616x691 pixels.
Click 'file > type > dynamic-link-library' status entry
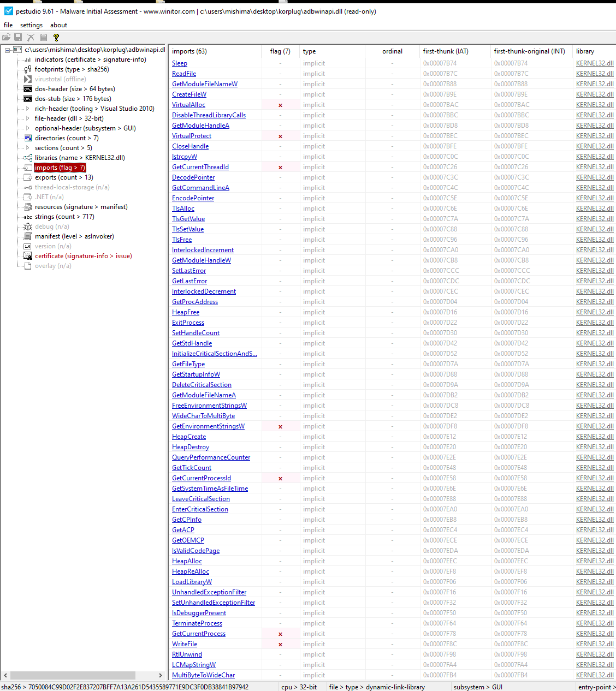point(377,687)
